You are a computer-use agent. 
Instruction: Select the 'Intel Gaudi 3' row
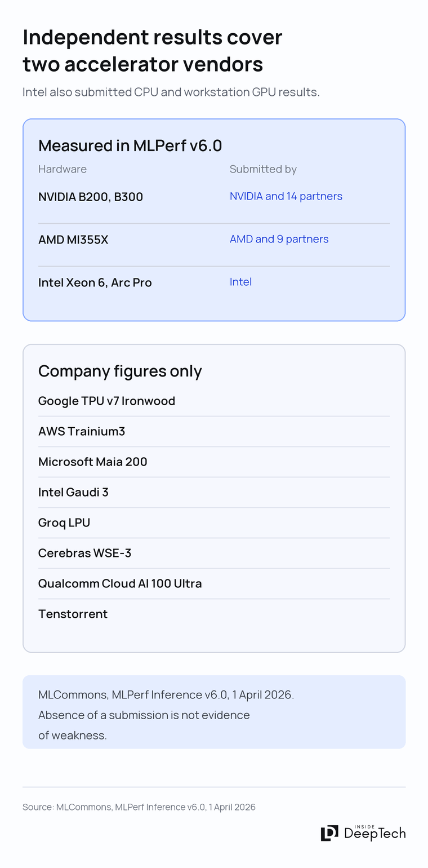pos(214,492)
